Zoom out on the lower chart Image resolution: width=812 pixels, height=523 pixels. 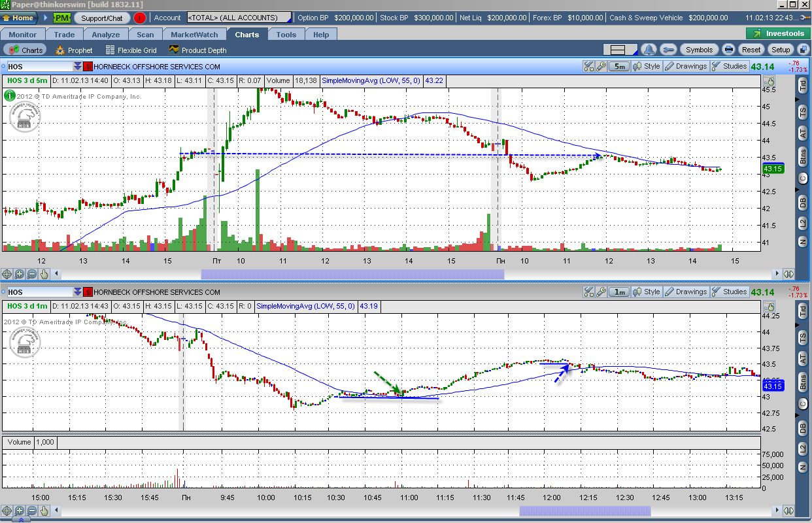click(x=31, y=511)
